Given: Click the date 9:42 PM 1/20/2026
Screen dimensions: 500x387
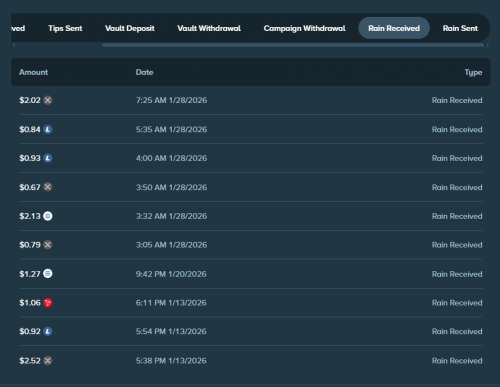Looking at the screenshot, I should (x=171, y=274).
